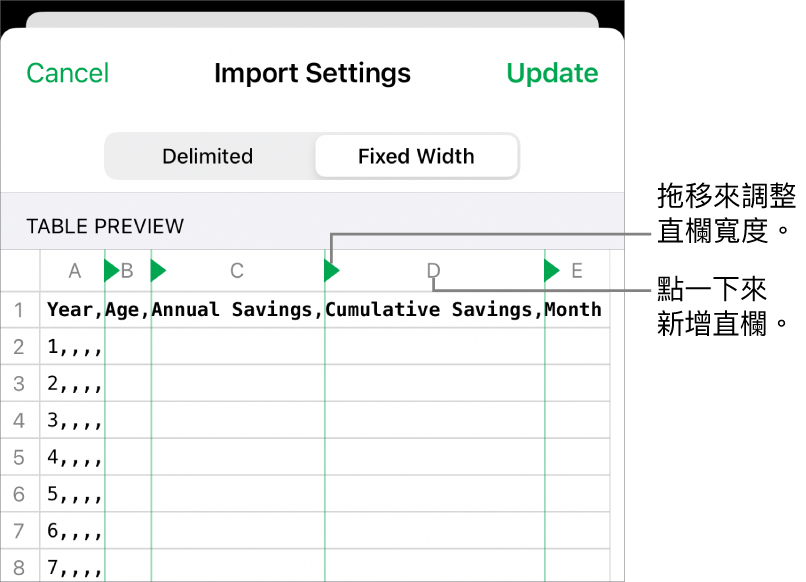Click column header A
Image resolution: width=806 pixels, height=582 pixels.
click(74, 271)
